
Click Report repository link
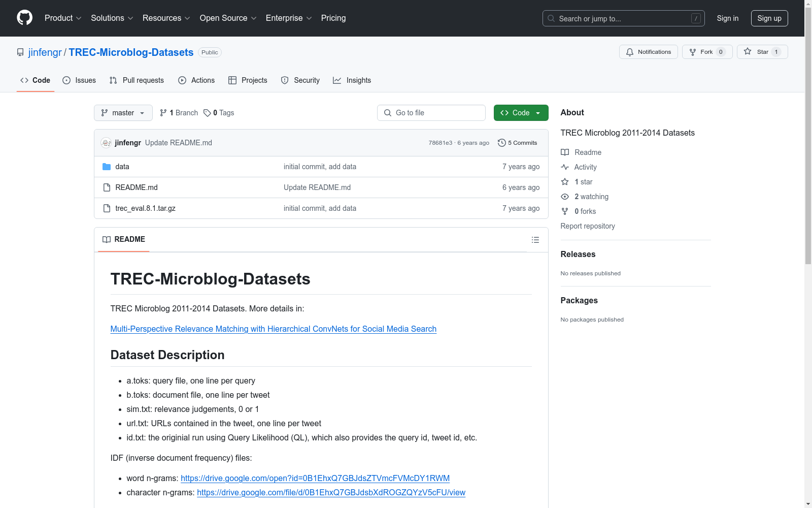click(588, 226)
